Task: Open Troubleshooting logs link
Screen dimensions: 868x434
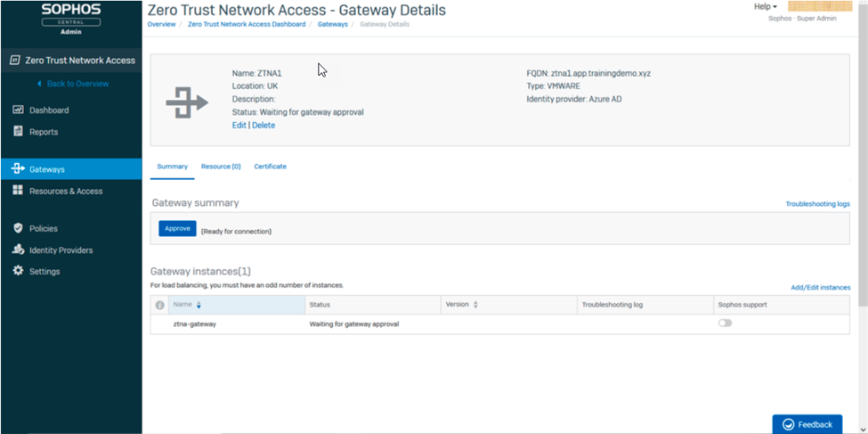Action: (817, 204)
